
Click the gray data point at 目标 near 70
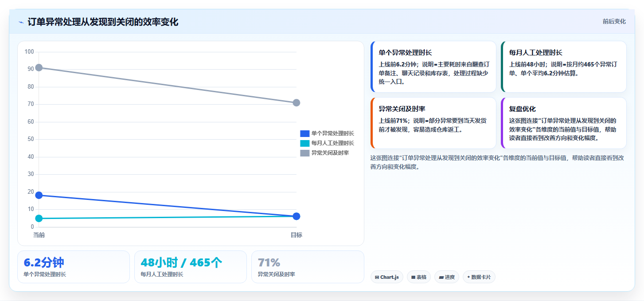(x=297, y=103)
